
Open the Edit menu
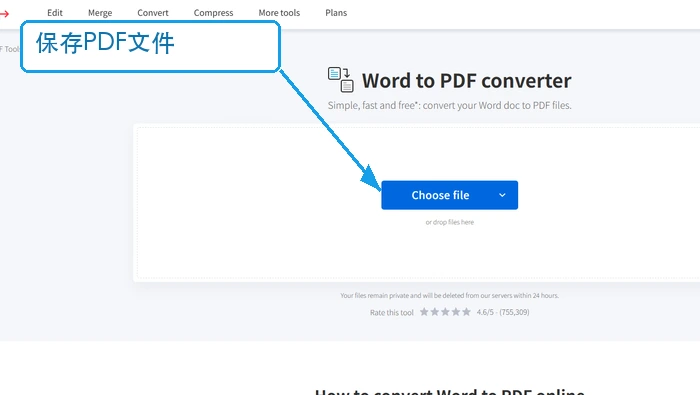55,13
